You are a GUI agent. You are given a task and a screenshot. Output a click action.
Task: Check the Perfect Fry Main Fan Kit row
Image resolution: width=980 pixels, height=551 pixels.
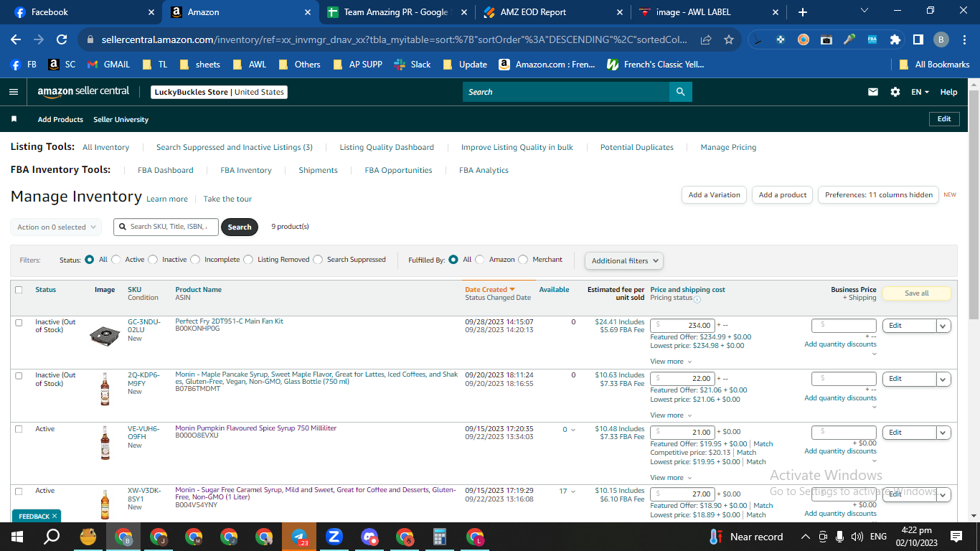[x=19, y=323]
